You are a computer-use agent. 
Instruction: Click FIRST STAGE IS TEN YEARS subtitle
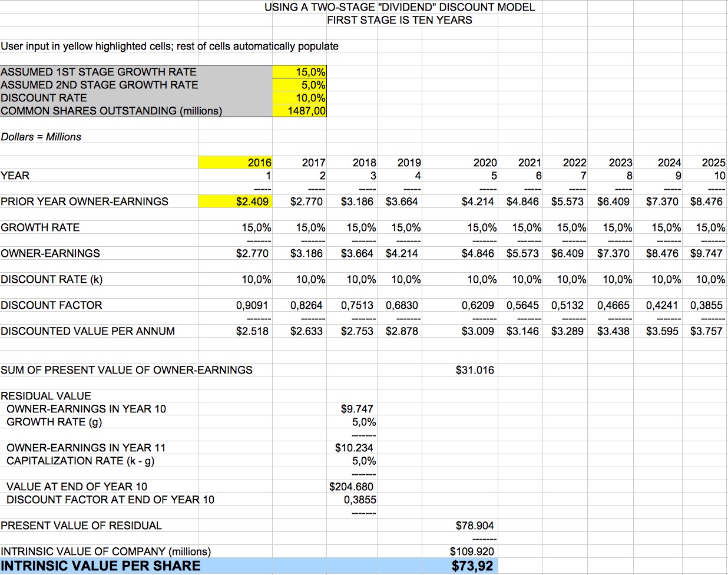[400, 20]
